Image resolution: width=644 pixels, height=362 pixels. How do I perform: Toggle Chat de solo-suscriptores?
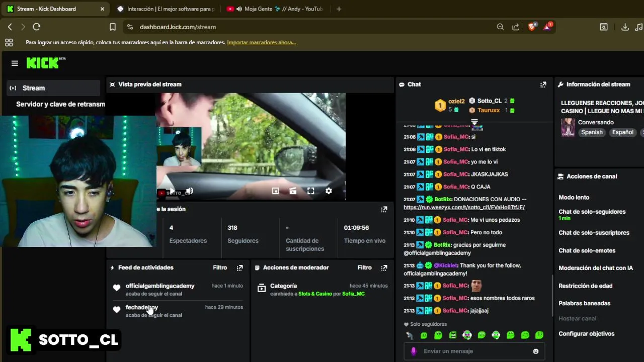point(594,233)
